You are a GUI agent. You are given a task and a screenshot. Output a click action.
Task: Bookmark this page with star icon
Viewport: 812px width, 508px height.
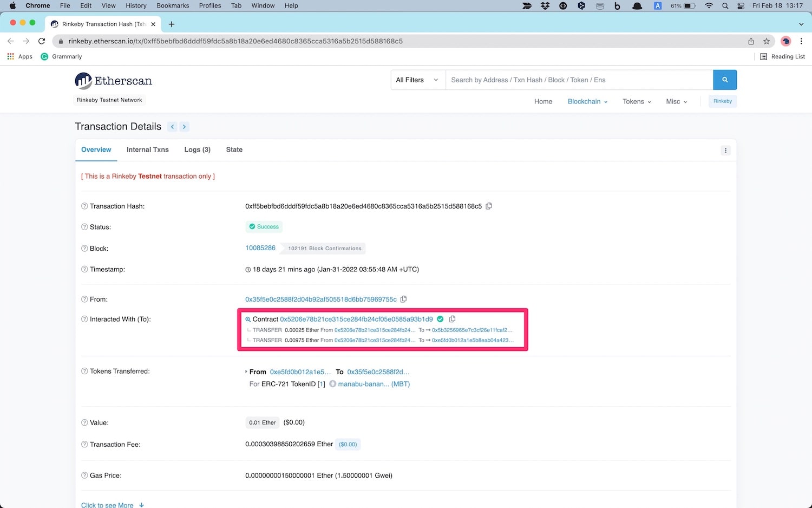pyautogui.click(x=767, y=41)
